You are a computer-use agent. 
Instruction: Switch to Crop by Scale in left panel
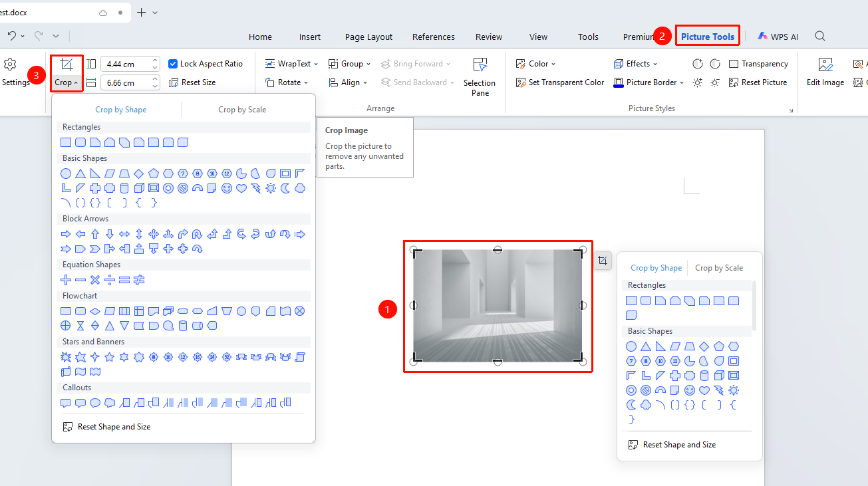[x=242, y=110]
